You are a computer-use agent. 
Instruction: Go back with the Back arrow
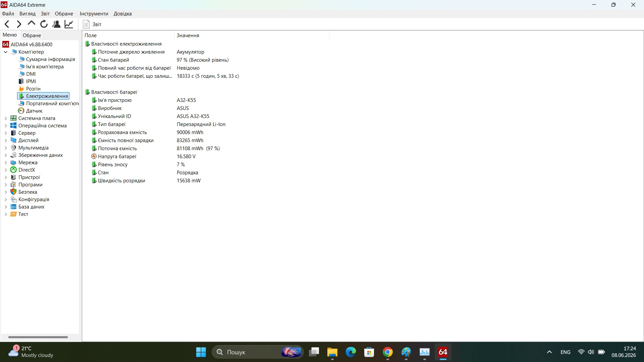pyautogui.click(x=7, y=24)
